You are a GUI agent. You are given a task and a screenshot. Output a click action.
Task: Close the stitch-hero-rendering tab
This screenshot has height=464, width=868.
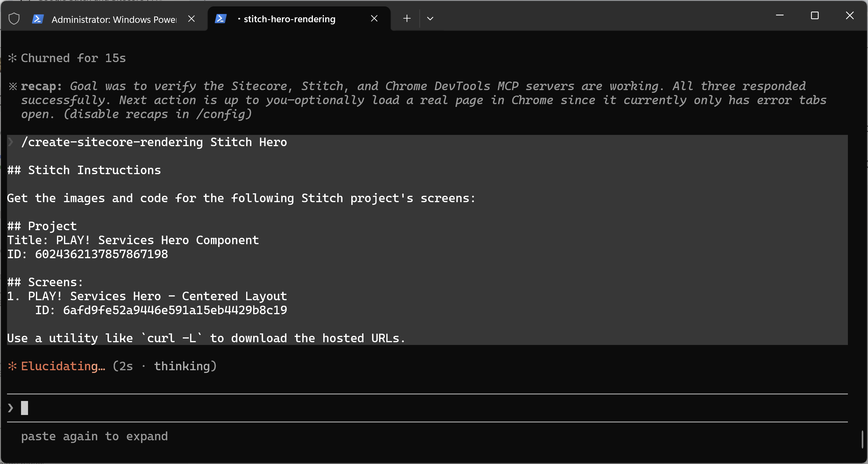pos(374,18)
